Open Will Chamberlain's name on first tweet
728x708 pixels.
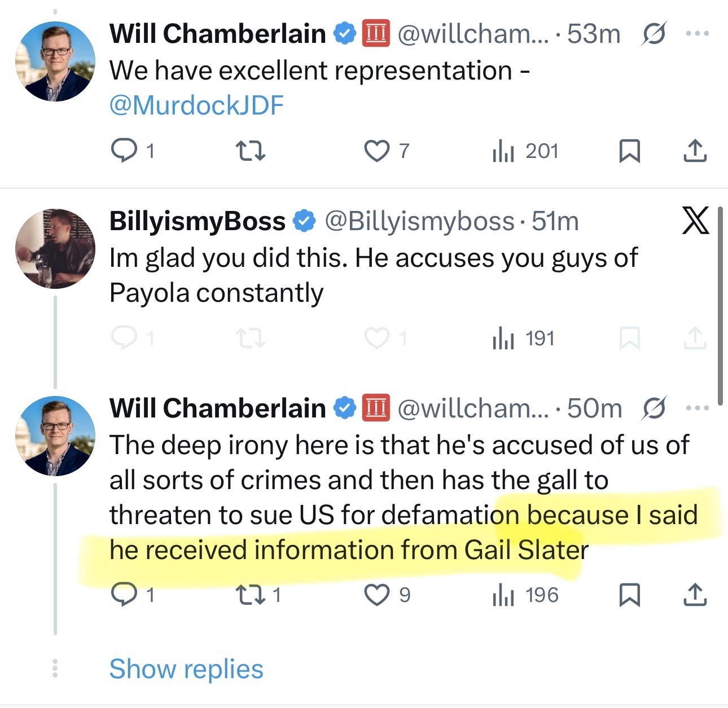point(217,34)
